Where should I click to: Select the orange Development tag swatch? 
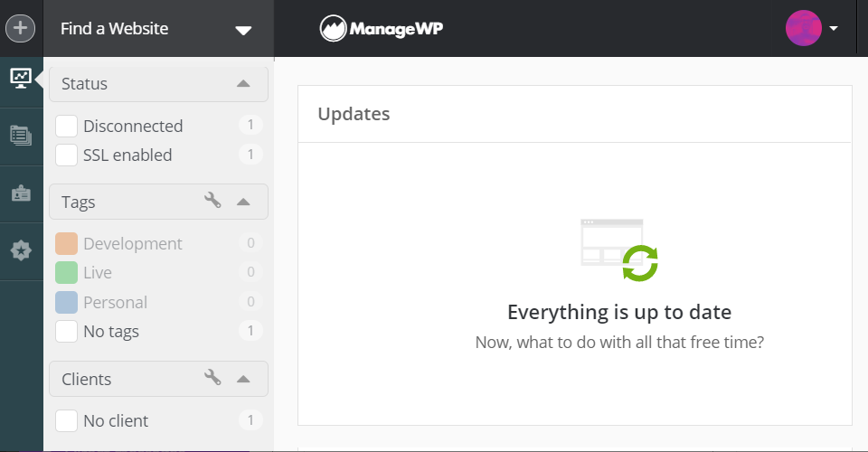(x=66, y=244)
